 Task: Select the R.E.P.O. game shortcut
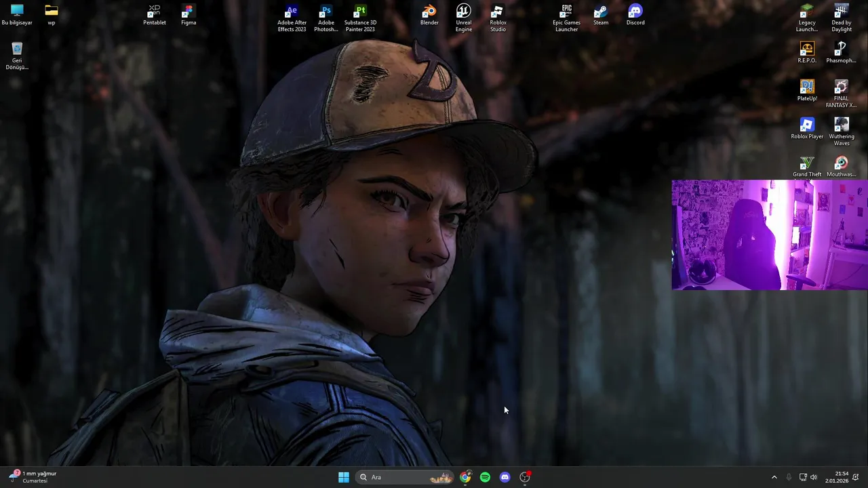click(807, 53)
